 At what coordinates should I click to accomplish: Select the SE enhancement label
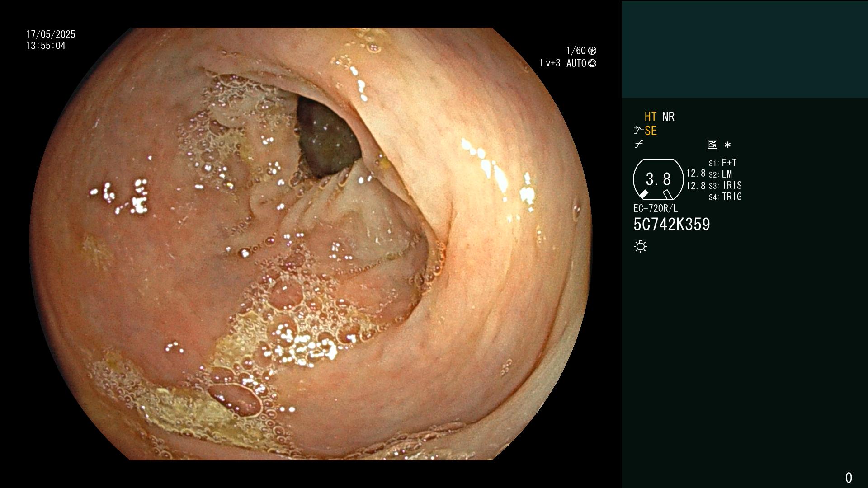pyautogui.click(x=651, y=131)
